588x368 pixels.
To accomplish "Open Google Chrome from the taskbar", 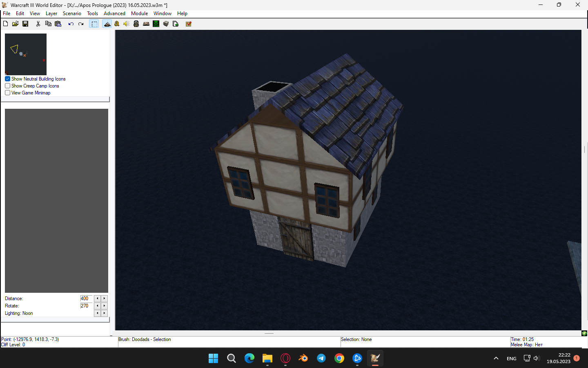I will [339, 358].
